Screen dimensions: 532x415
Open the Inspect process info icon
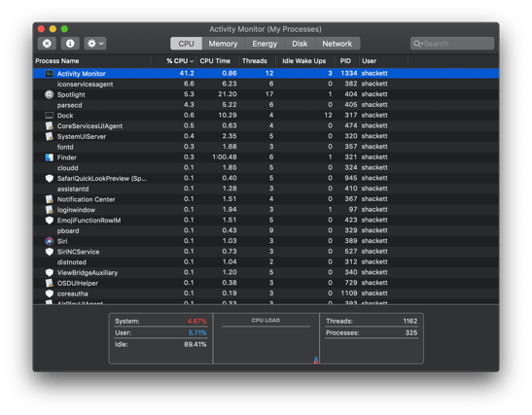[x=70, y=44]
